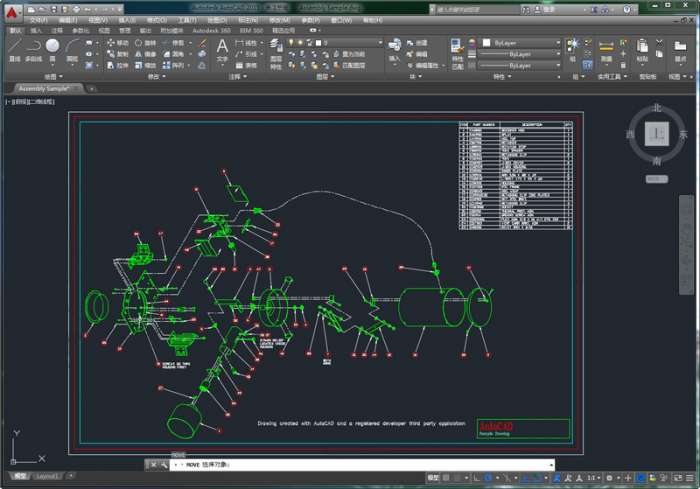
Task: Open the linetype ByLayer dropdown
Action: [519, 65]
